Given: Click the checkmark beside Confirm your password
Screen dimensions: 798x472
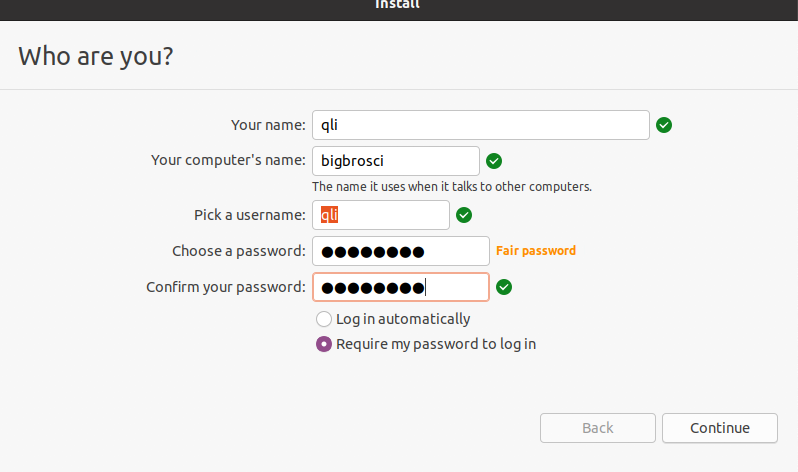Looking at the screenshot, I should tap(504, 287).
